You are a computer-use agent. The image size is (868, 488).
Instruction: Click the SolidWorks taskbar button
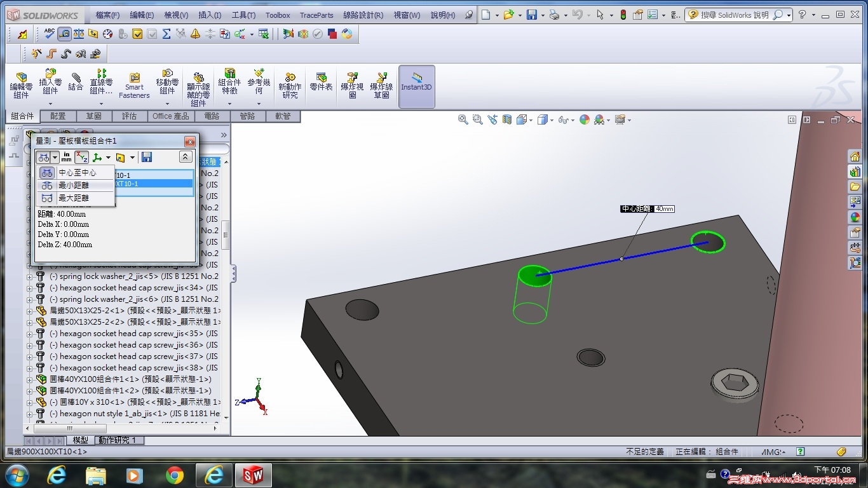[x=254, y=475]
